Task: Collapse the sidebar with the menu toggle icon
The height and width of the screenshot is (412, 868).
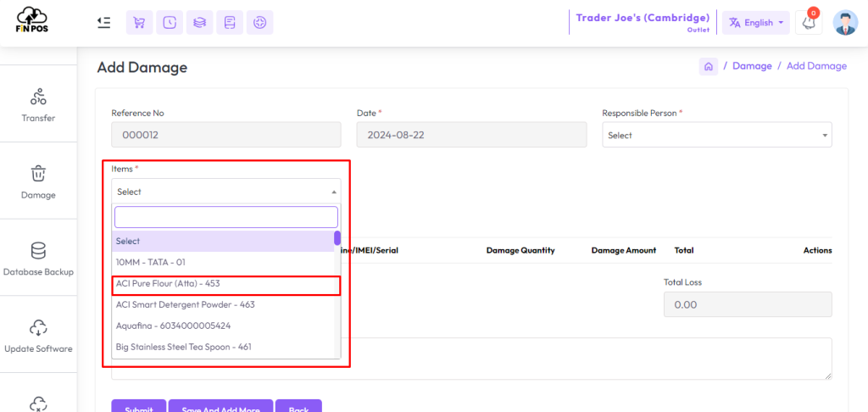Action: (x=103, y=23)
